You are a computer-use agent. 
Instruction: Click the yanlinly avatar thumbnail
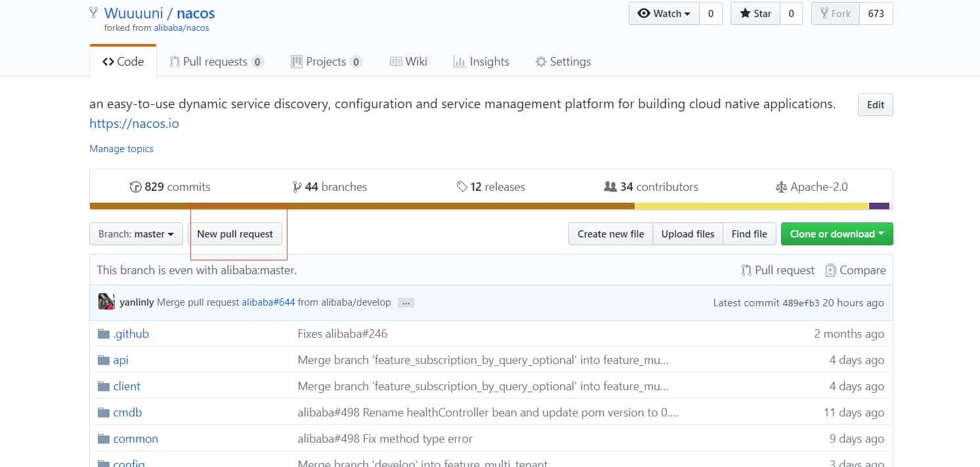[106, 302]
